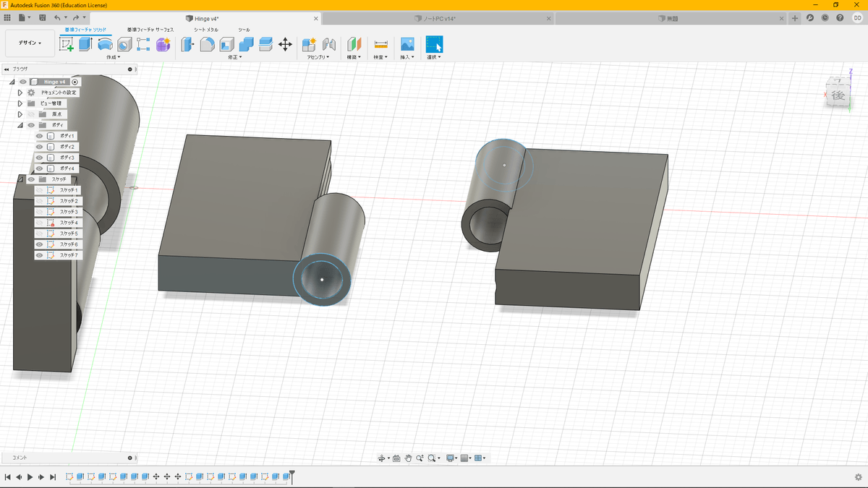Click the Measure ruler icon
Image resolution: width=868 pixels, height=488 pixels.
(381, 44)
